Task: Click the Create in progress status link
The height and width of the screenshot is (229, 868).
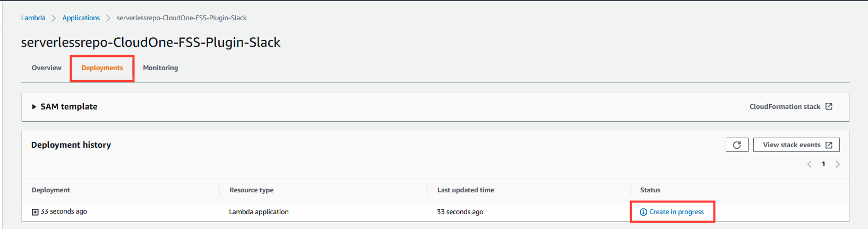Action: click(676, 212)
